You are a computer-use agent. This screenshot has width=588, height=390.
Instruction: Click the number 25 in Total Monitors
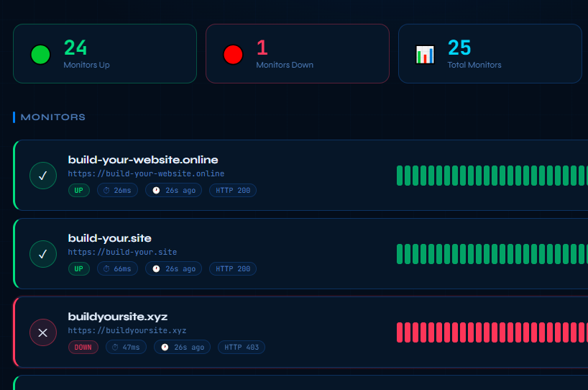[459, 47]
